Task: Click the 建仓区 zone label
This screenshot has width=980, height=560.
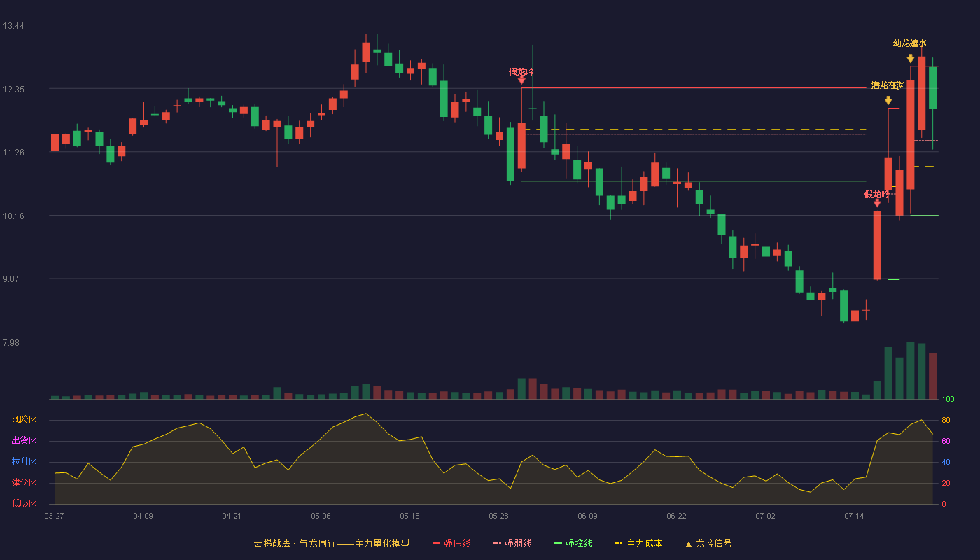Action: [24, 483]
